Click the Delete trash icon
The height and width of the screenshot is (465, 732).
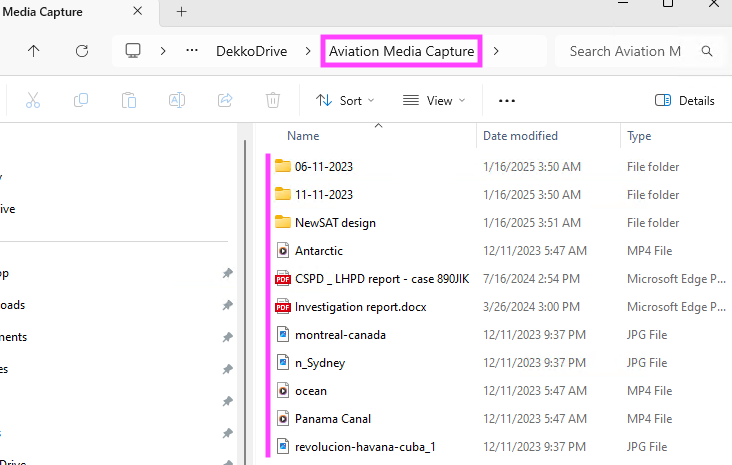pyautogui.click(x=273, y=100)
